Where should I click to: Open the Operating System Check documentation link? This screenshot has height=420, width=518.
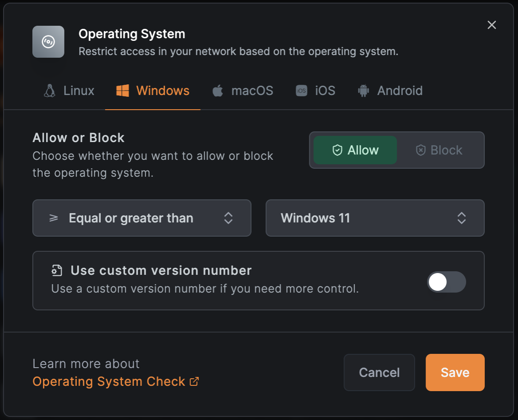click(108, 381)
